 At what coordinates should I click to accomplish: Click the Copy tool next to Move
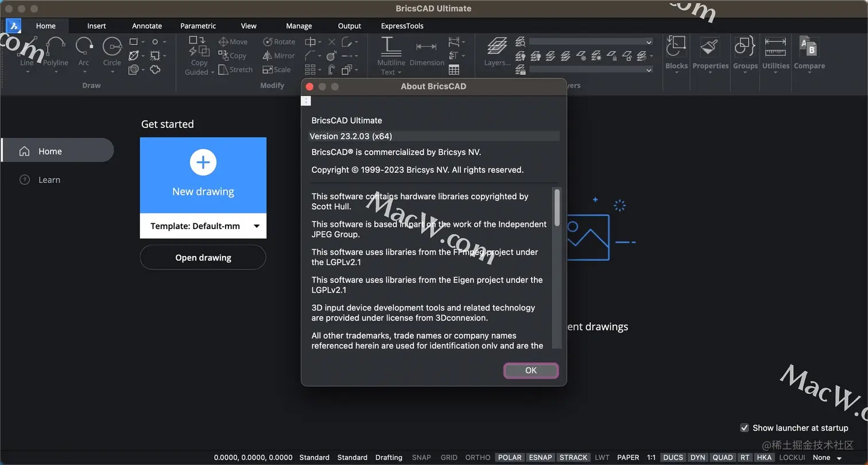click(232, 56)
